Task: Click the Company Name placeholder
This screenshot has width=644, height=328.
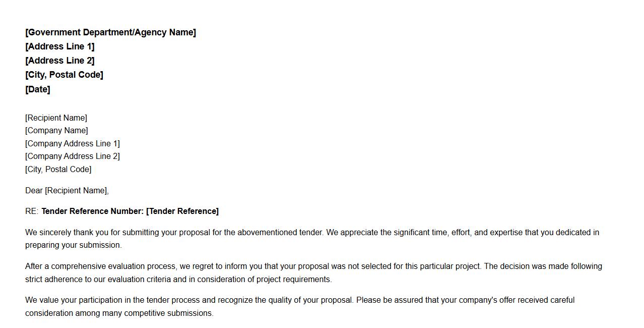Action: tap(56, 131)
